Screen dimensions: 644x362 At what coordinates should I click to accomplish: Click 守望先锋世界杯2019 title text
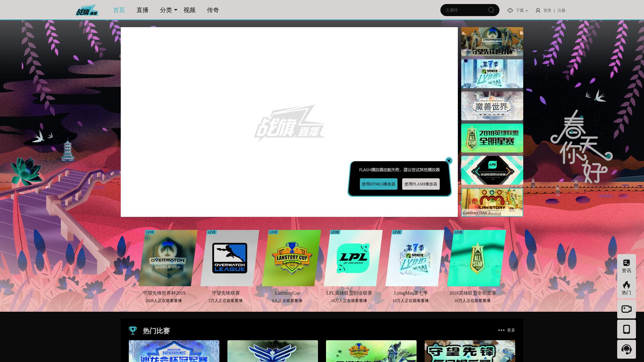coord(164,293)
